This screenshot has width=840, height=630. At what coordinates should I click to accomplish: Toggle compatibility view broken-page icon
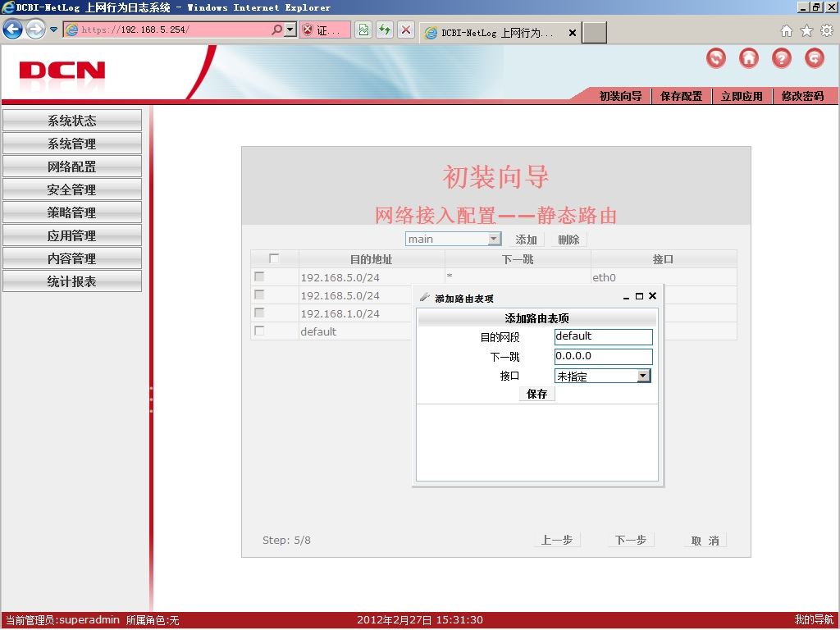[363, 30]
